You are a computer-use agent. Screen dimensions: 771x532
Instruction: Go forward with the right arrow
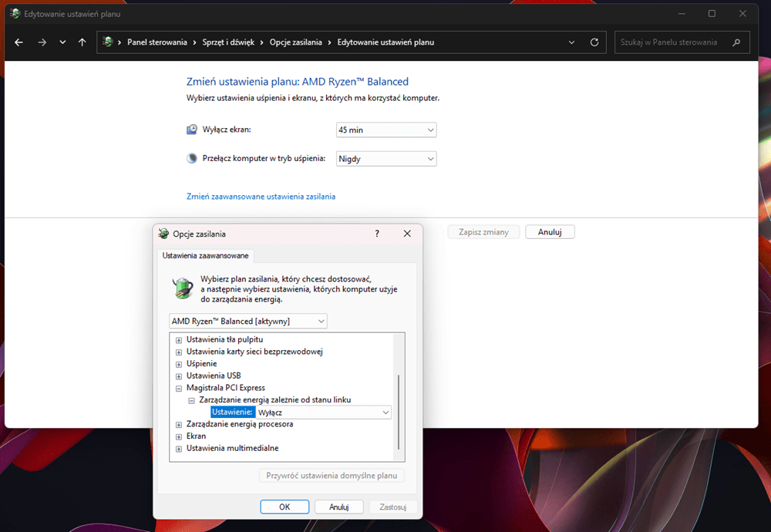(42, 42)
